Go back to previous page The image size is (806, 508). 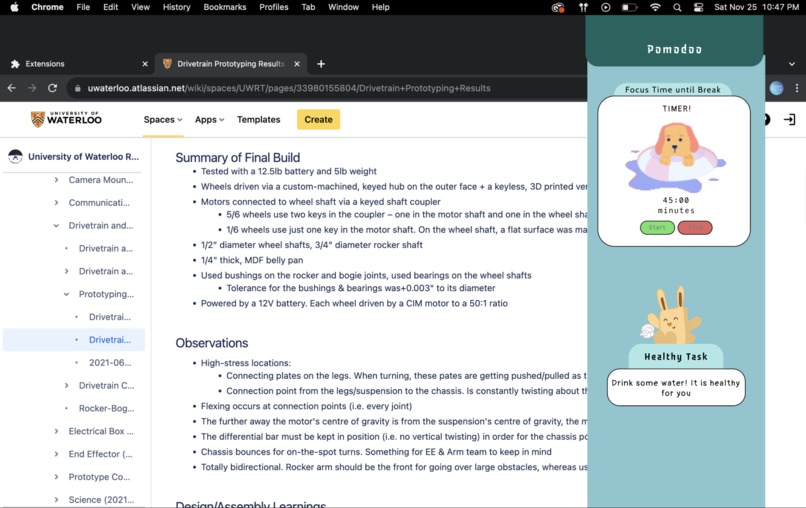12,88
